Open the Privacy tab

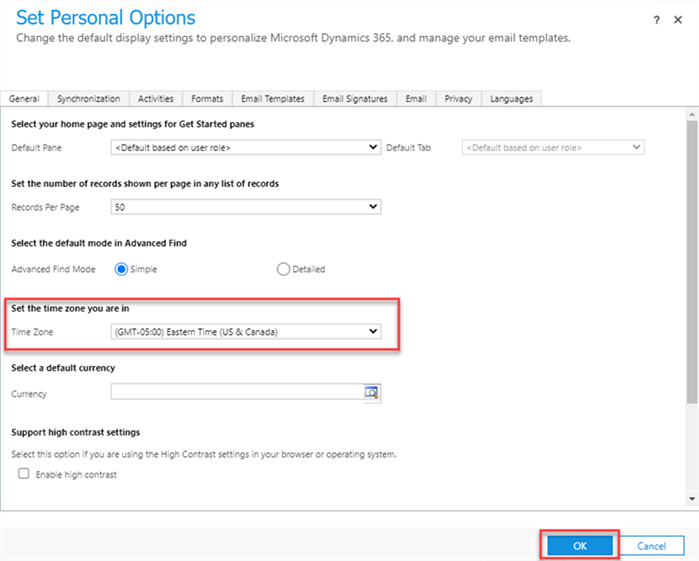pos(458,99)
